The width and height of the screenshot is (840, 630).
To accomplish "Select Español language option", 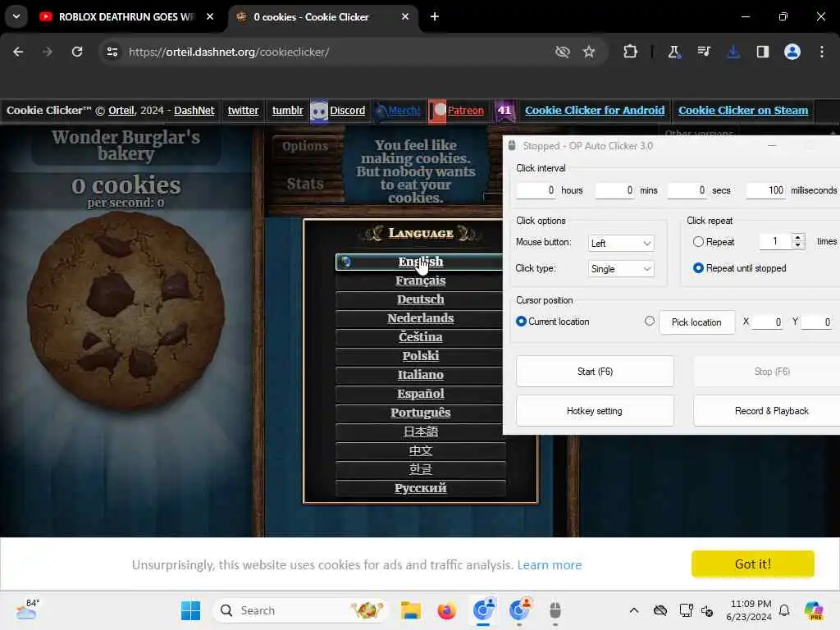I will (421, 394).
